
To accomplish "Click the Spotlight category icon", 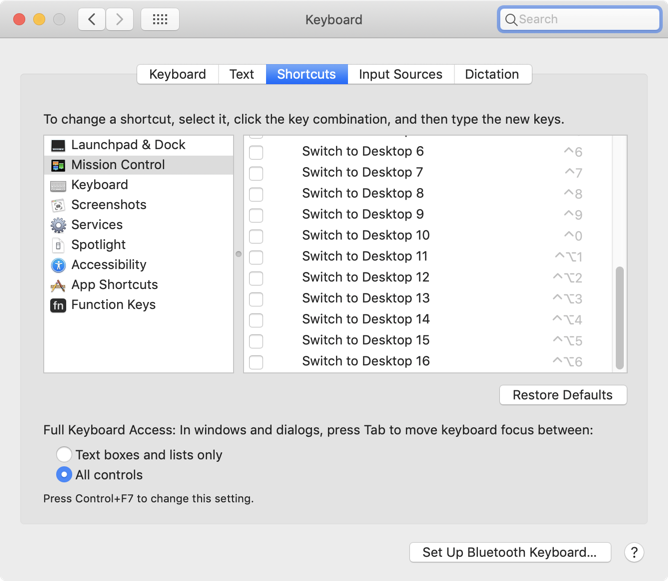I will (x=58, y=245).
